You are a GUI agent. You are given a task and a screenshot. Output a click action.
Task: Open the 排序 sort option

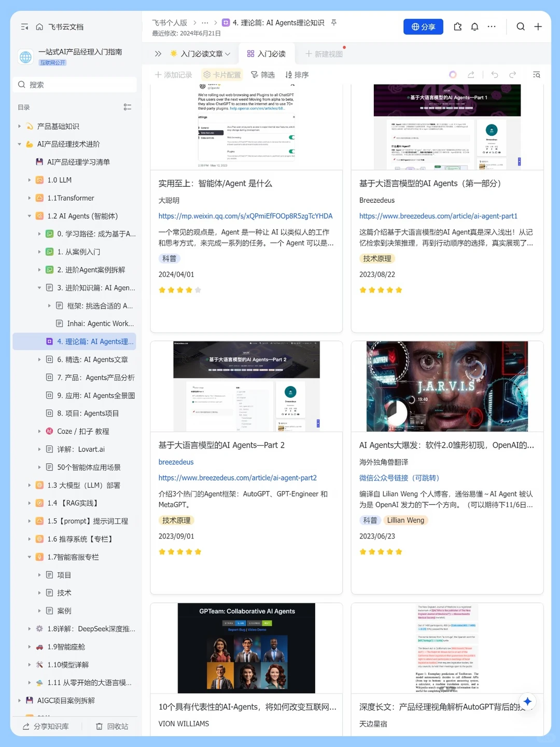coord(297,75)
